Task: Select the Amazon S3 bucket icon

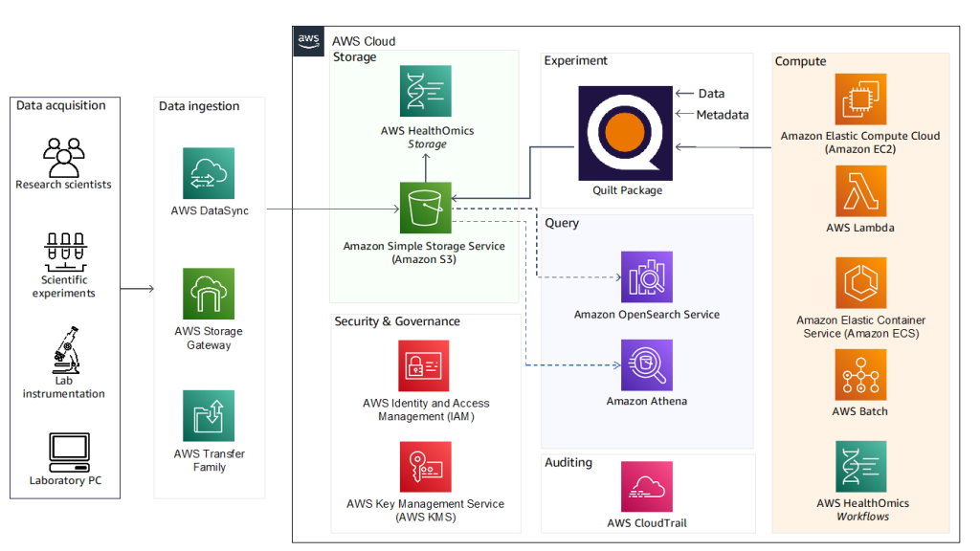Action: (425, 208)
